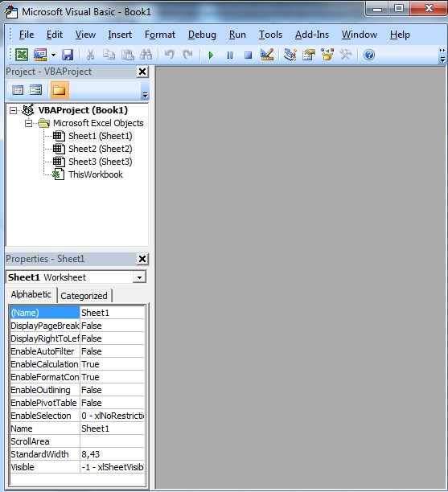Click StandardWidth value 8,43

(x=113, y=454)
